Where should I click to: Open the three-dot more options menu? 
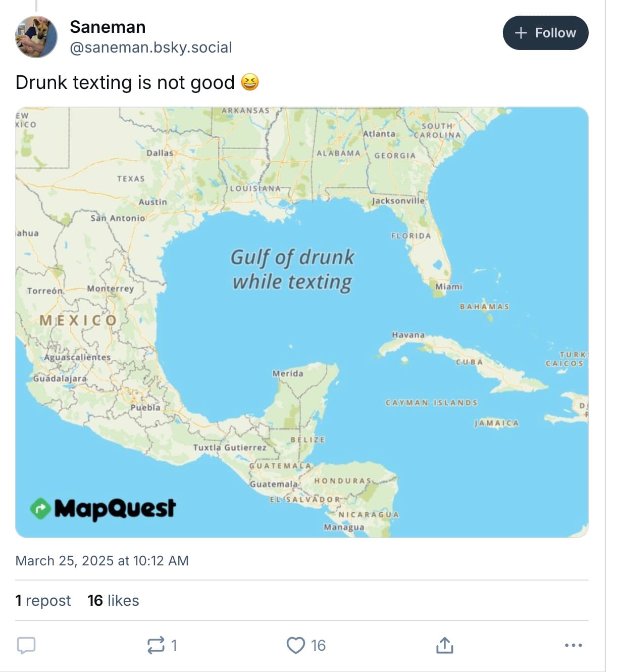(573, 645)
